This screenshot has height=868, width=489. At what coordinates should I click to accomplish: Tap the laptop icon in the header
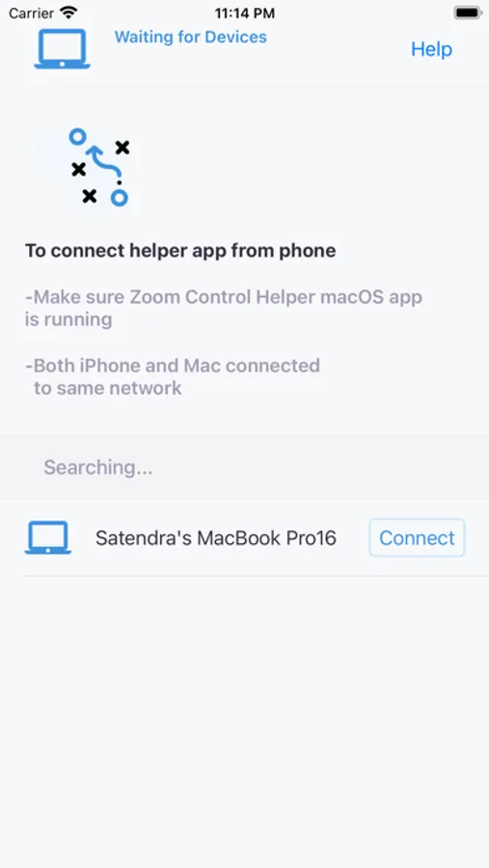(x=62, y=49)
